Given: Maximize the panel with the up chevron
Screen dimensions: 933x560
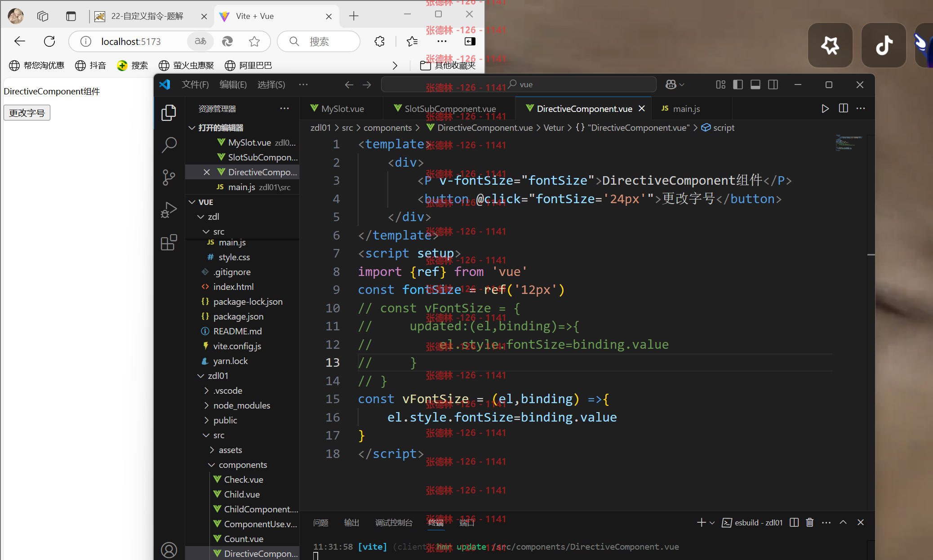Looking at the screenshot, I should (x=843, y=522).
